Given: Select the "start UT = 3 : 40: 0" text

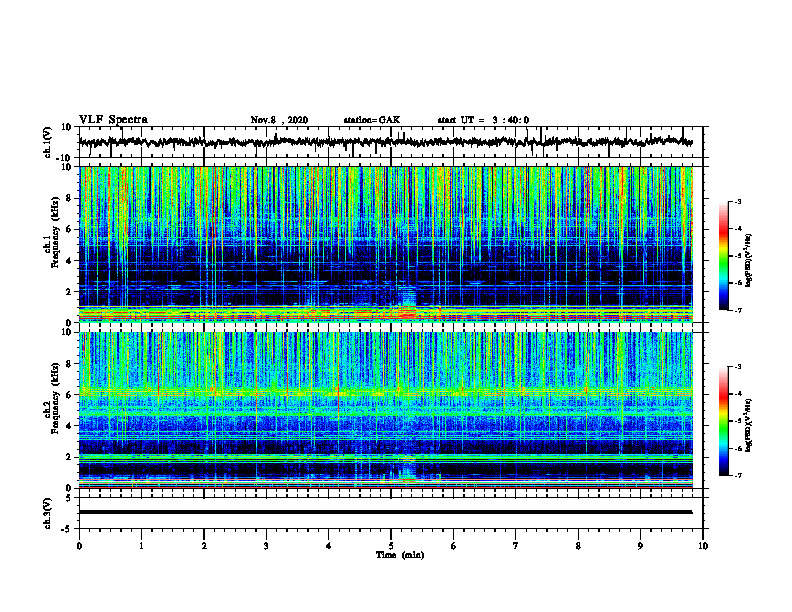Looking at the screenshot, I should click(x=483, y=120).
